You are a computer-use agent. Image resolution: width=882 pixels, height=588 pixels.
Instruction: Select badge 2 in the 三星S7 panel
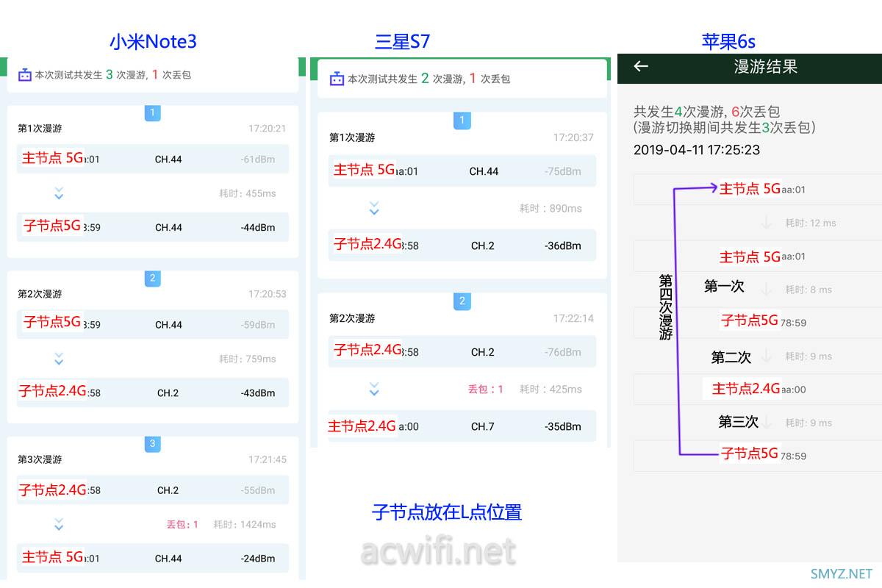tap(462, 301)
